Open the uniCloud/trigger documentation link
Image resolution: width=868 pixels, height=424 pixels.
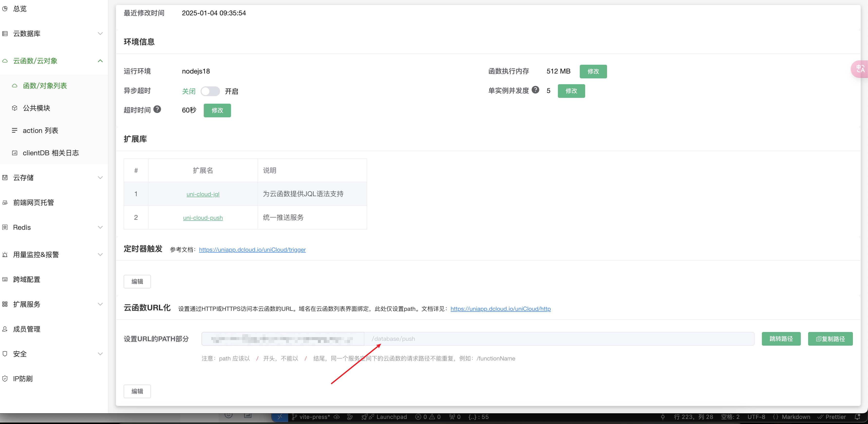click(x=252, y=250)
